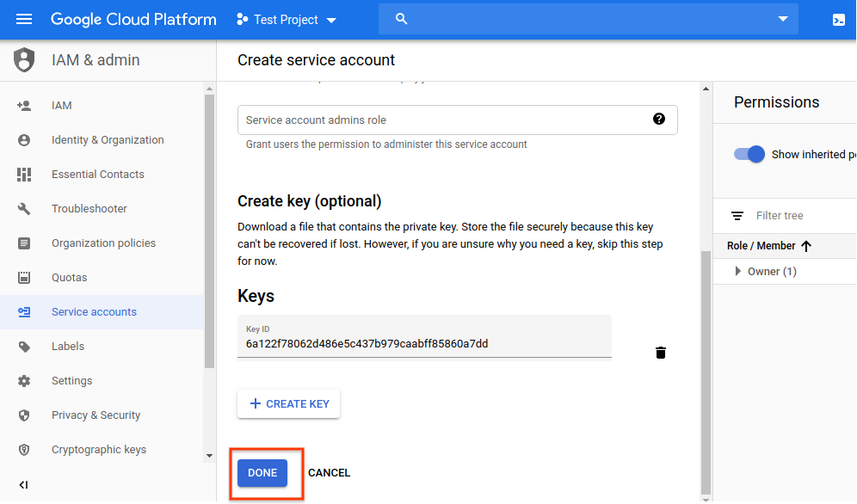Click the help icon in the role field
857x504 pixels.
pos(659,120)
